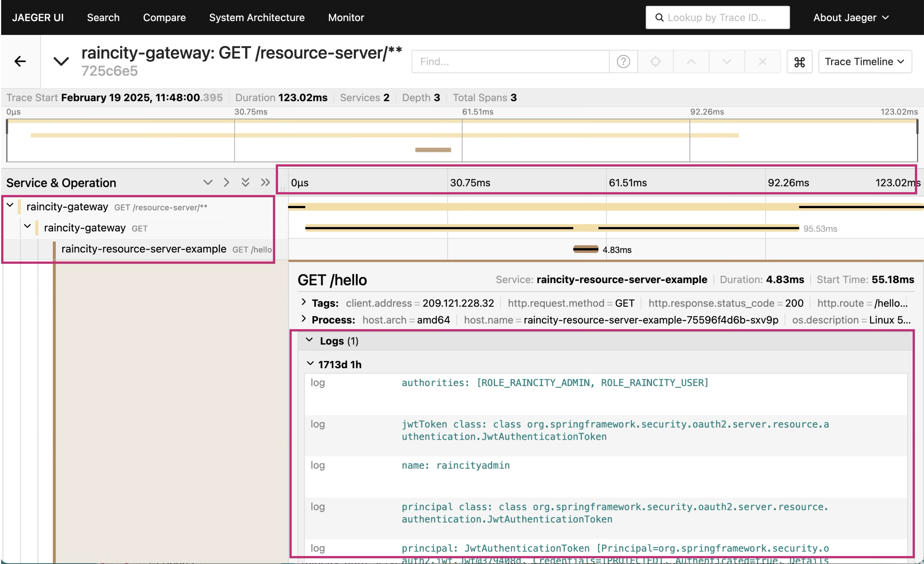The image size is (924, 564).
Task: Click the host.name process value
Action: coord(651,320)
